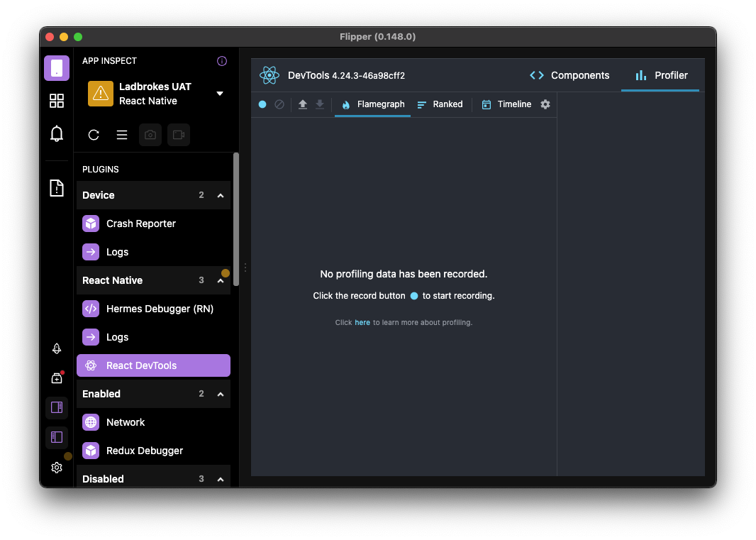Select the React DevTools plugin
756x540 pixels.
click(153, 365)
